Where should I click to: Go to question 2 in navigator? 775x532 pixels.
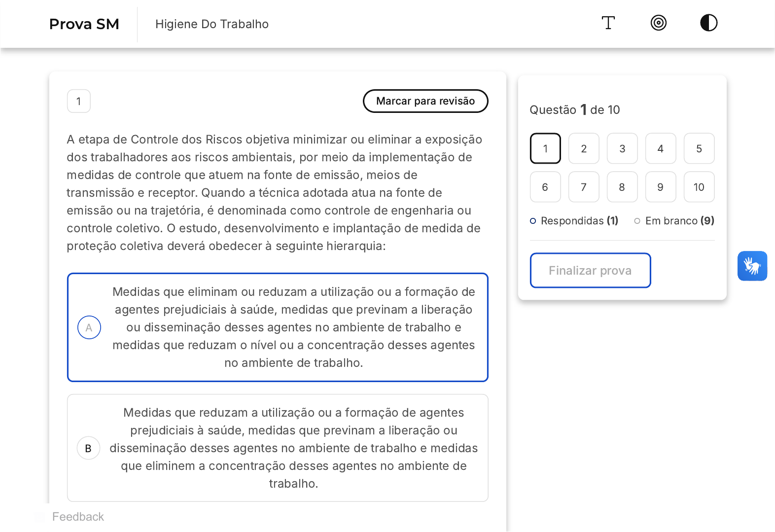tap(584, 148)
